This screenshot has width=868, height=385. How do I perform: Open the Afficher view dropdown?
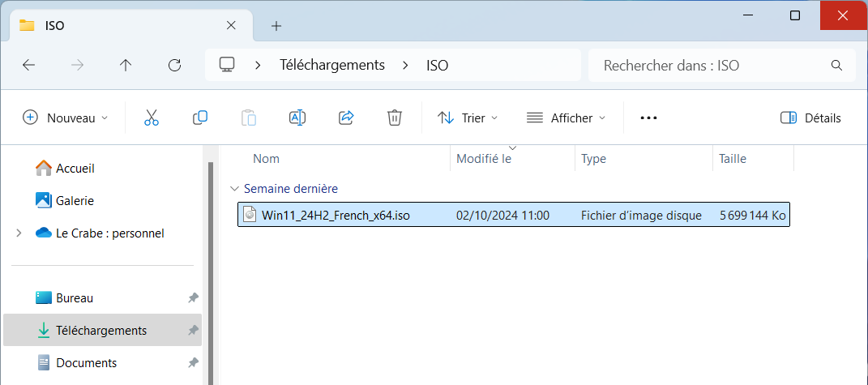coord(566,118)
